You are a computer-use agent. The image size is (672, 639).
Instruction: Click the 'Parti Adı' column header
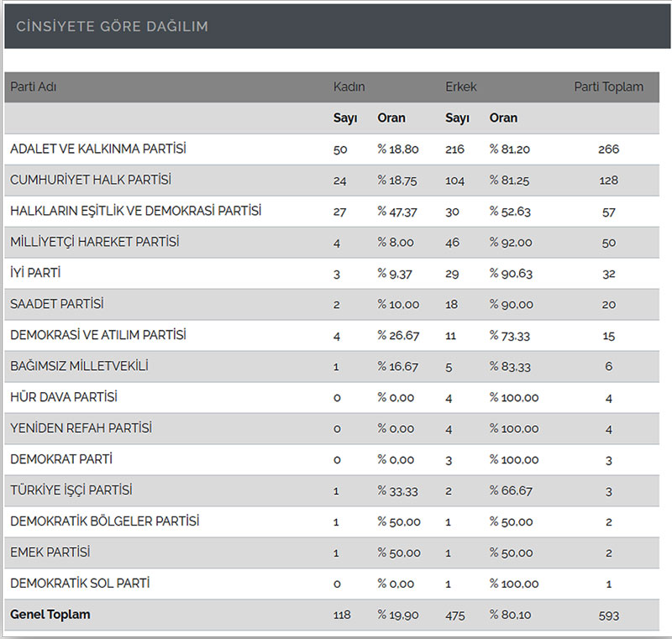click(34, 87)
